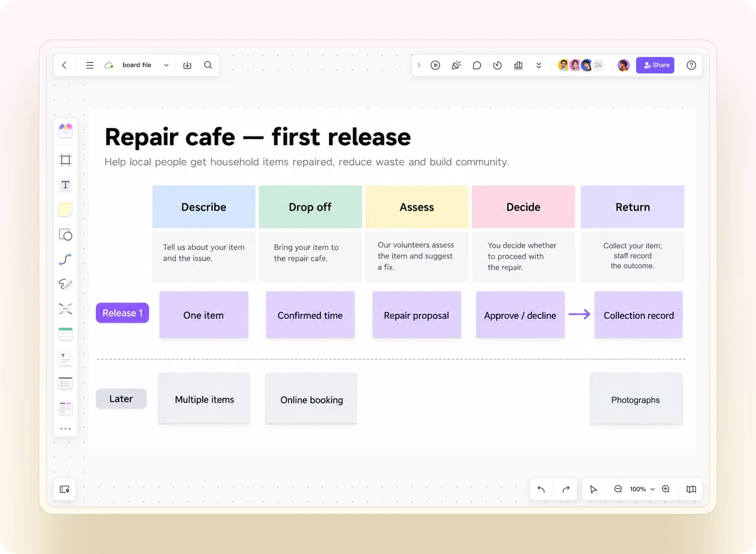Select the Pen drawing tool
The height and width of the screenshot is (554, 756).
pyautogui.click(x=65, y=284)
